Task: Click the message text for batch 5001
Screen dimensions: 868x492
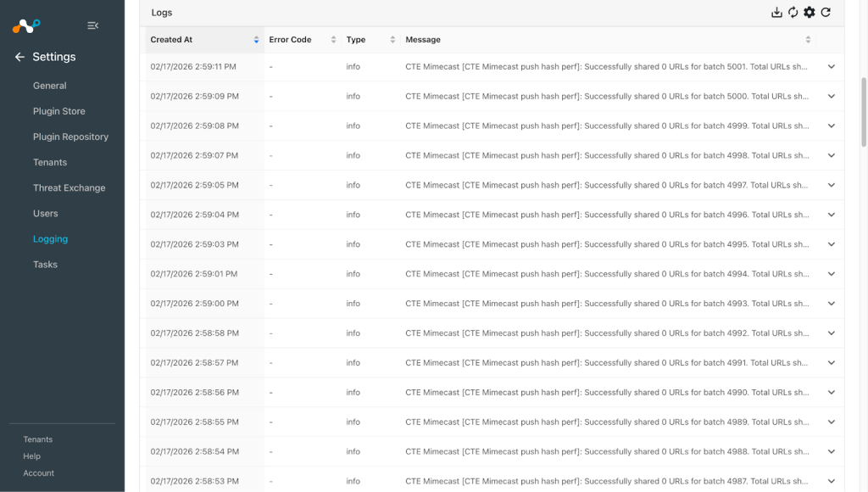Action: point(606,66)
